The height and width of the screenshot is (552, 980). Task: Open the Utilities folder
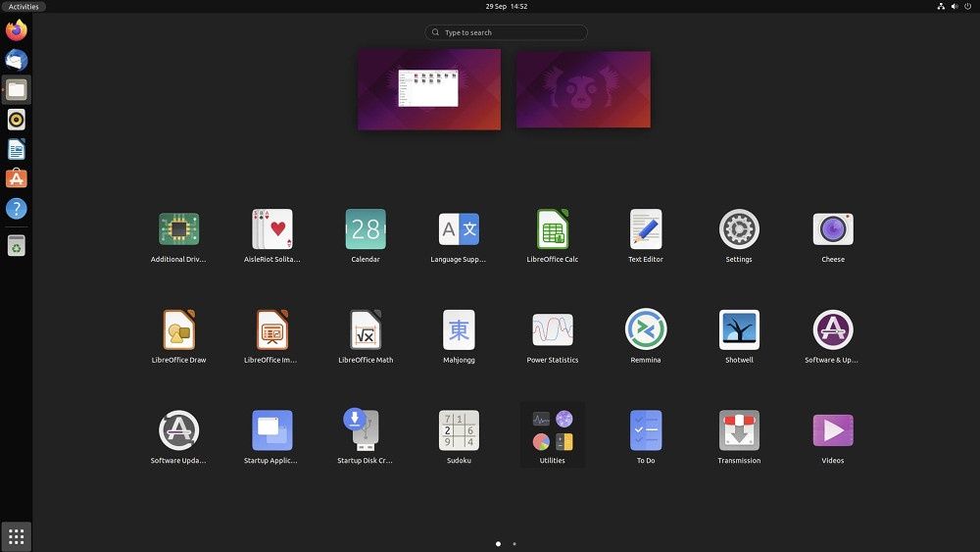point(553,435)
